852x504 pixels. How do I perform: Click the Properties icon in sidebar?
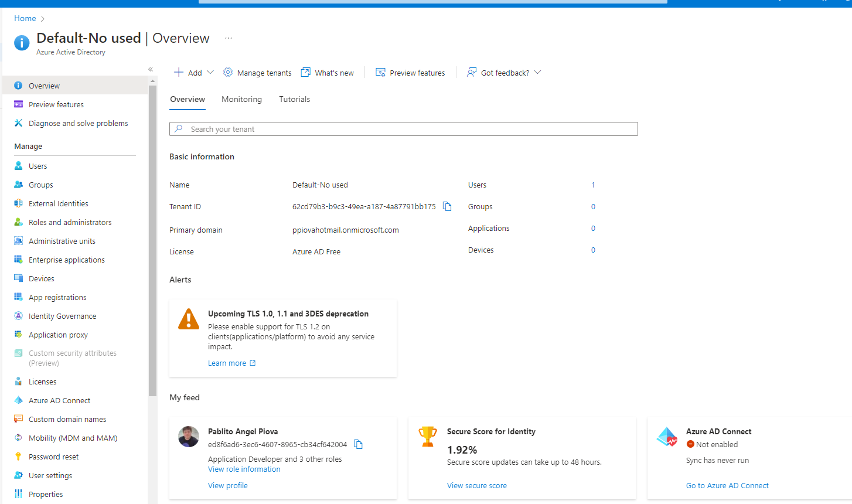[18, 494]
